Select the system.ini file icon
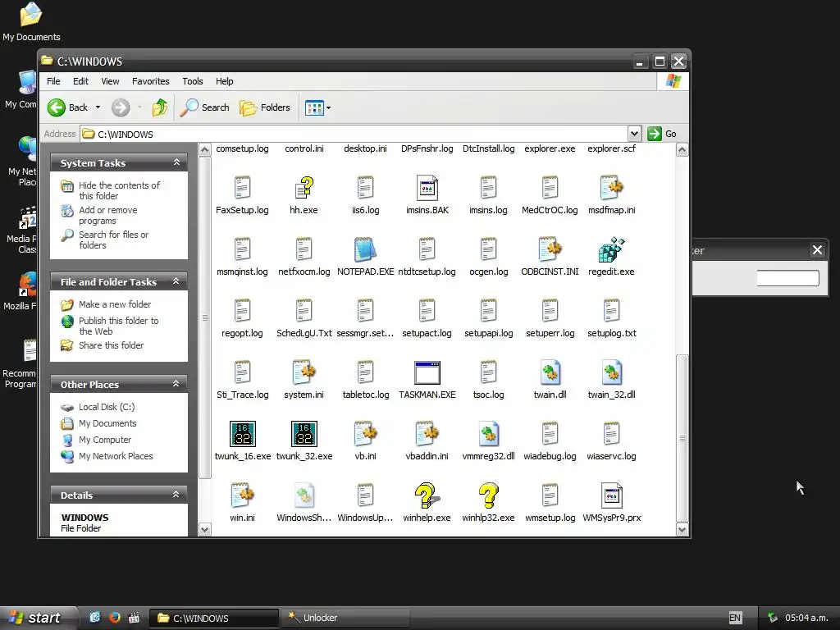 [x=304, y=372]
